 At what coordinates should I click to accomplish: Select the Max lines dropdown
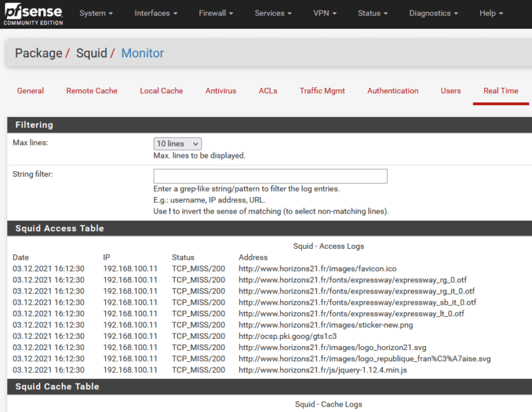tap(178, 144)
